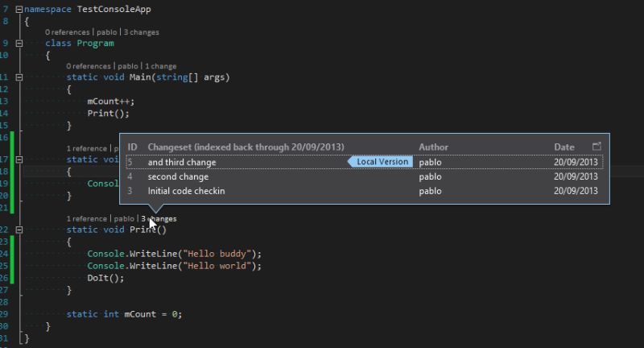This screenshot has width=644, height=348.
Task: Click date 20/09/2013 in changeset 5 row
Action: click(x=576, y=162)
